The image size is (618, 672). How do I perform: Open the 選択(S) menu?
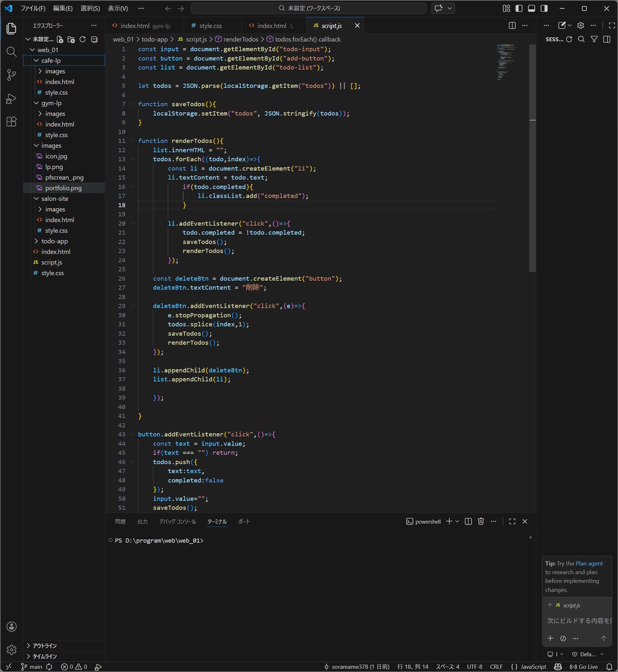coord(90,8)
